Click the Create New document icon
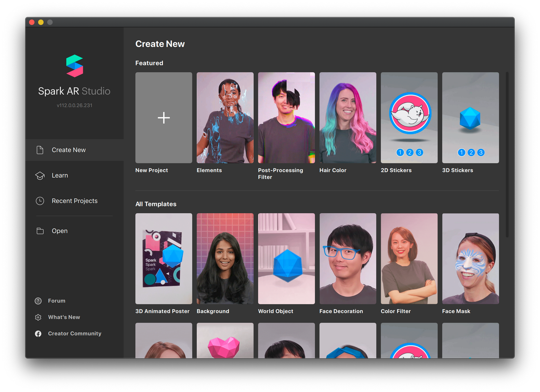The width and height of the screenshot is (540, 392). tap(40, 150)
